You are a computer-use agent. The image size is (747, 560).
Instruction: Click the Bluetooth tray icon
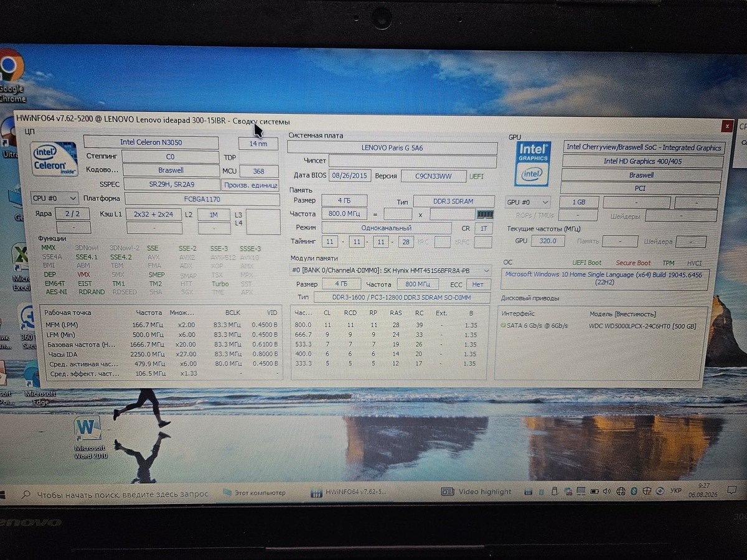[x=634, y=491]
